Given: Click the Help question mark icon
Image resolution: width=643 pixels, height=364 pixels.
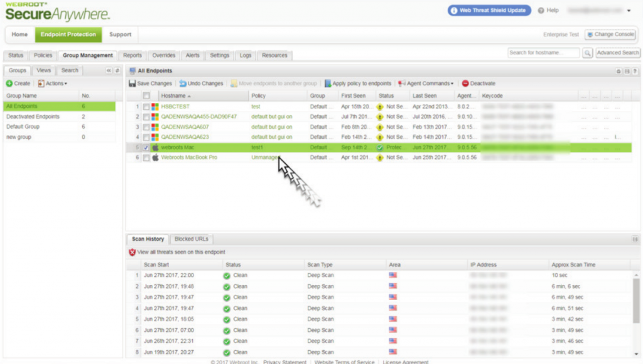Looking at the screenshot, I should click(541, 11).
